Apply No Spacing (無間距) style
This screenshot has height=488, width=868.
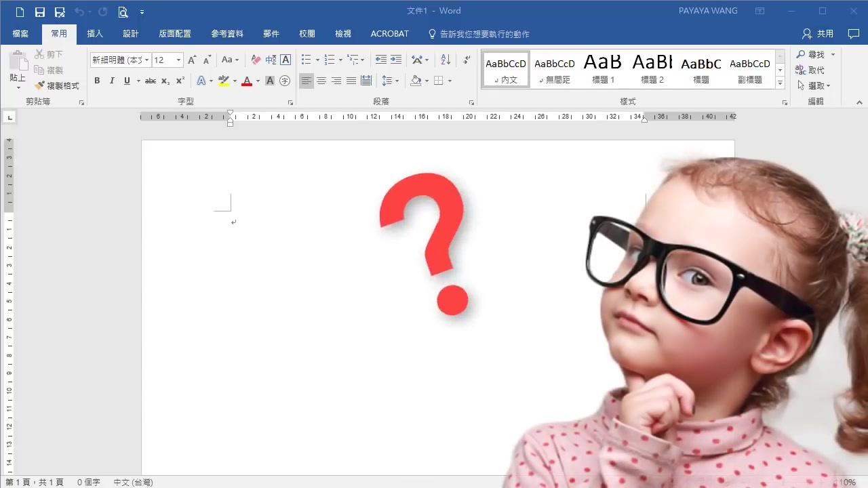(x=554, y=69)
